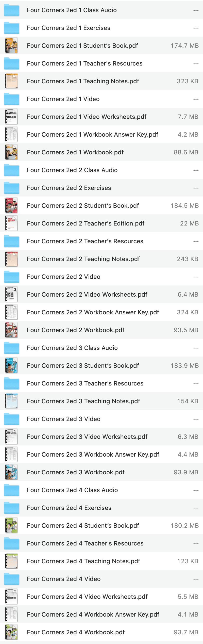
Task: Click the Four Corners 2ed 3 Teaching Notes thumbnail
Action: 11,401
